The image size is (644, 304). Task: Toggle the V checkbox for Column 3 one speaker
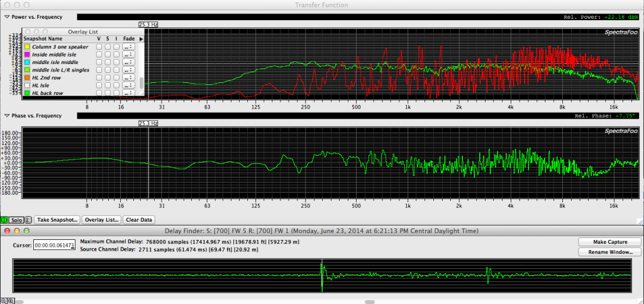pos(99,47)
